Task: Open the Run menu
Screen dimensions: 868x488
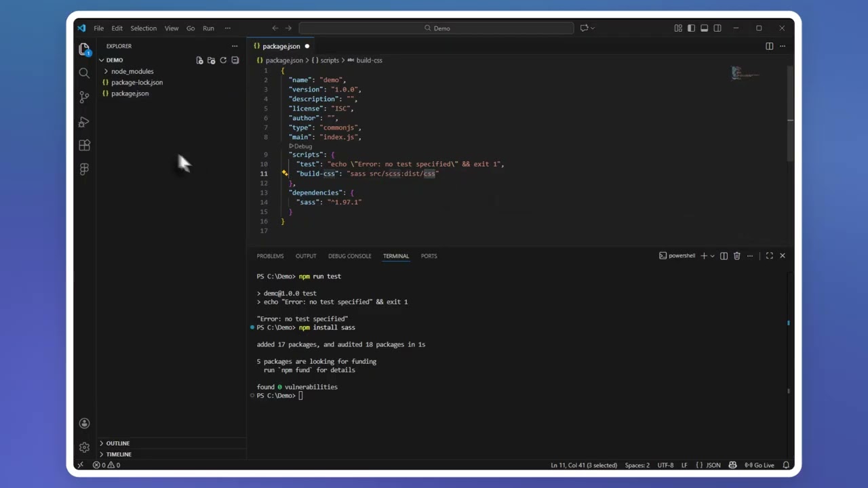Action: point(208,28)
